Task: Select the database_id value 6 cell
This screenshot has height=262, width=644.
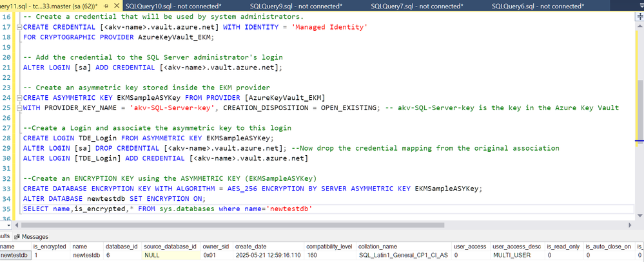Action: point(122,255)
